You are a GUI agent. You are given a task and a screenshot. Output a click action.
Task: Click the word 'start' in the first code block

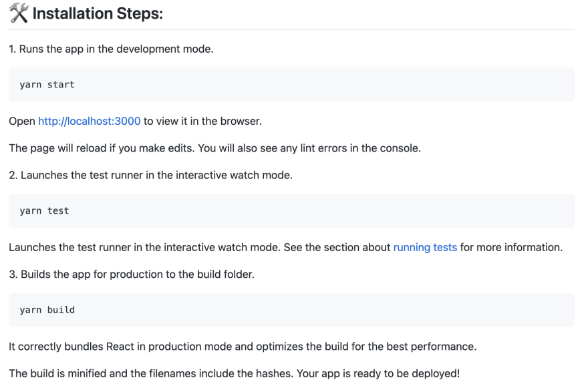(x=61, y=85)
